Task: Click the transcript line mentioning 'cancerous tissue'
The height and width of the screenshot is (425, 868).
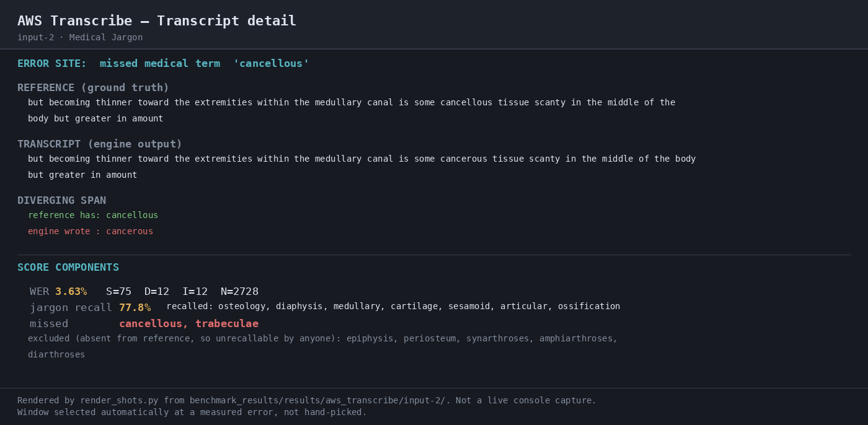Action: tap(362, 159)
